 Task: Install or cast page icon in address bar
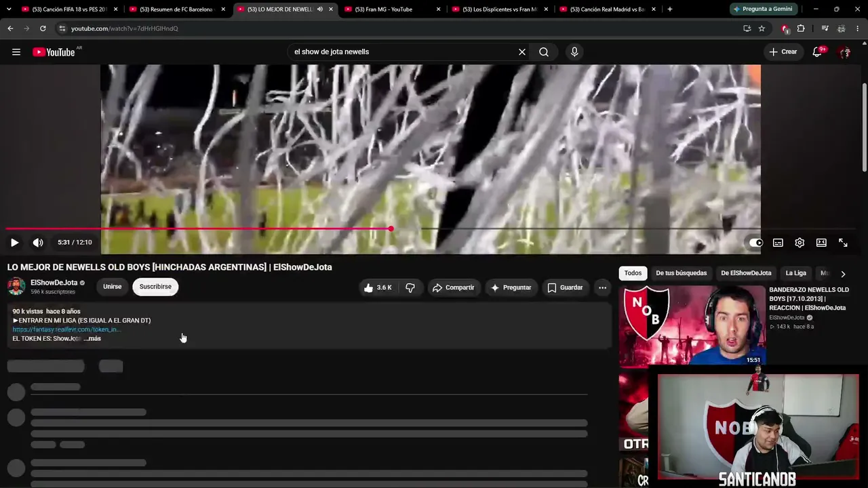(x=747, y=28)
